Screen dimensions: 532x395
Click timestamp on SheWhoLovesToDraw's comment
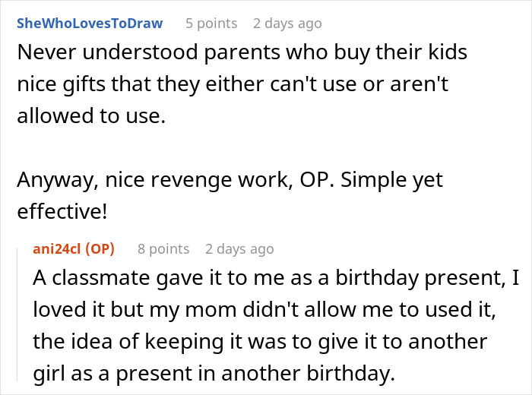287,23
